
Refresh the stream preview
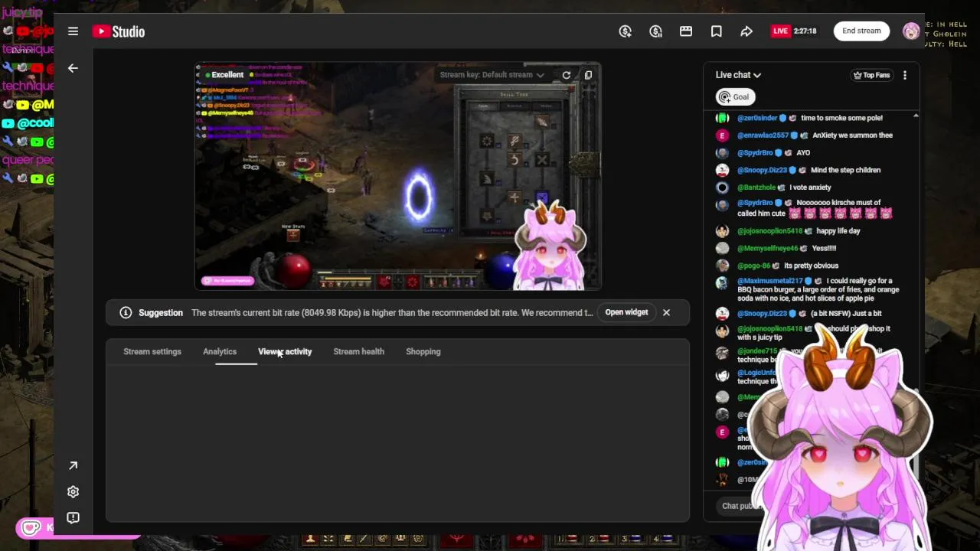[x=567, y=75]
